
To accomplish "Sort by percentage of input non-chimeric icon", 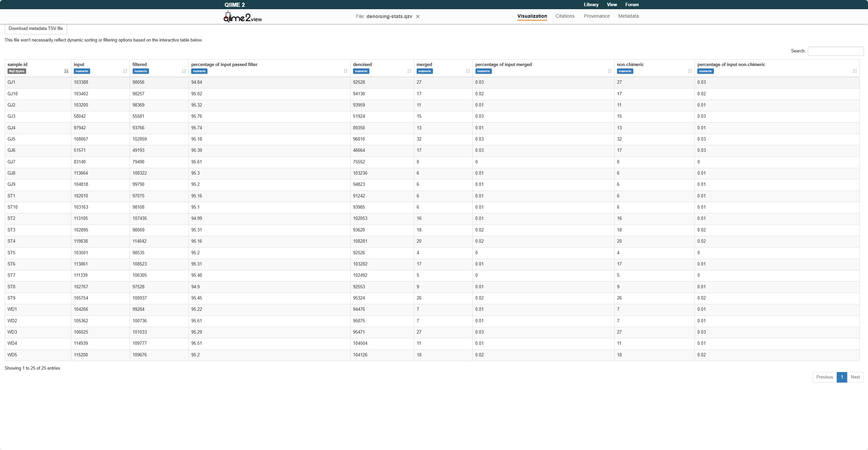I will (854, 71).
